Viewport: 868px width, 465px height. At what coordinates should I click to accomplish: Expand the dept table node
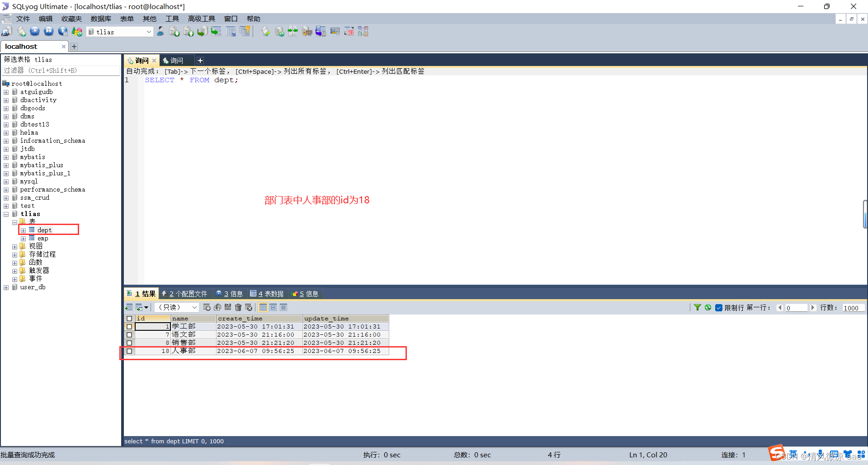[23, 230]
